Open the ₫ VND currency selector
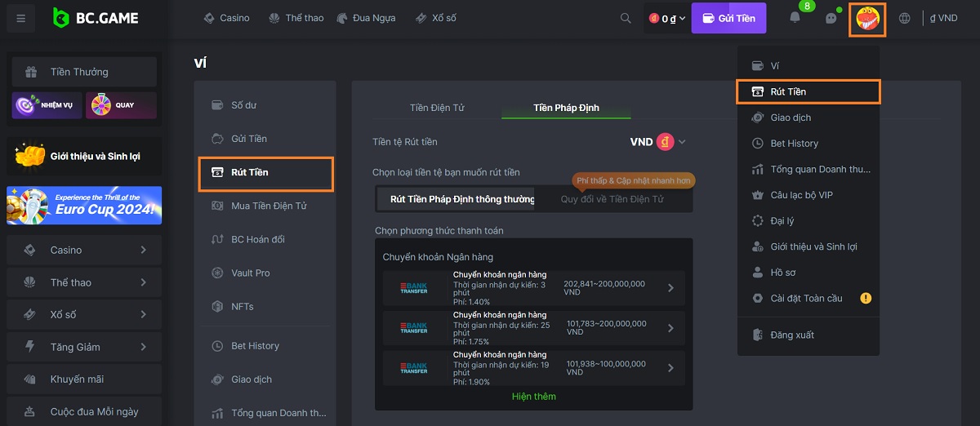The image size is (980, 426). 943,18
